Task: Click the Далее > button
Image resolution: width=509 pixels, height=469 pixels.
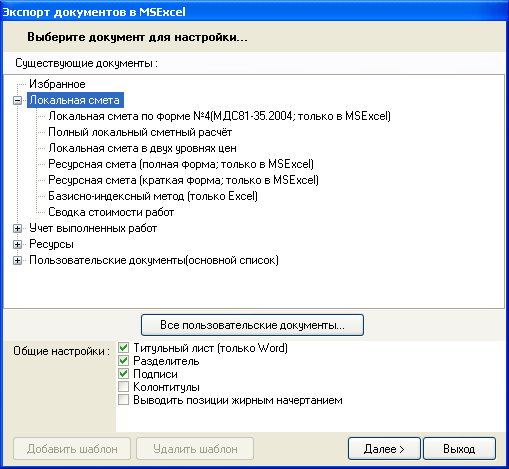Action: (384, 449)
